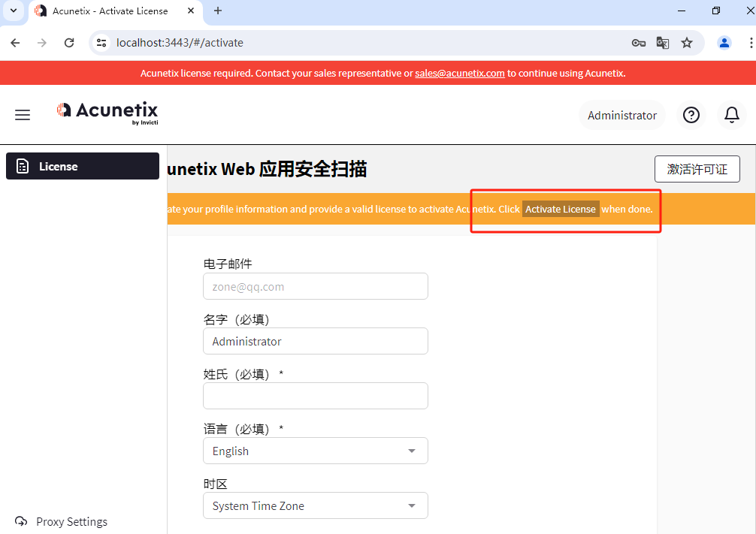Select License in the sidebar

click(83, 166)
